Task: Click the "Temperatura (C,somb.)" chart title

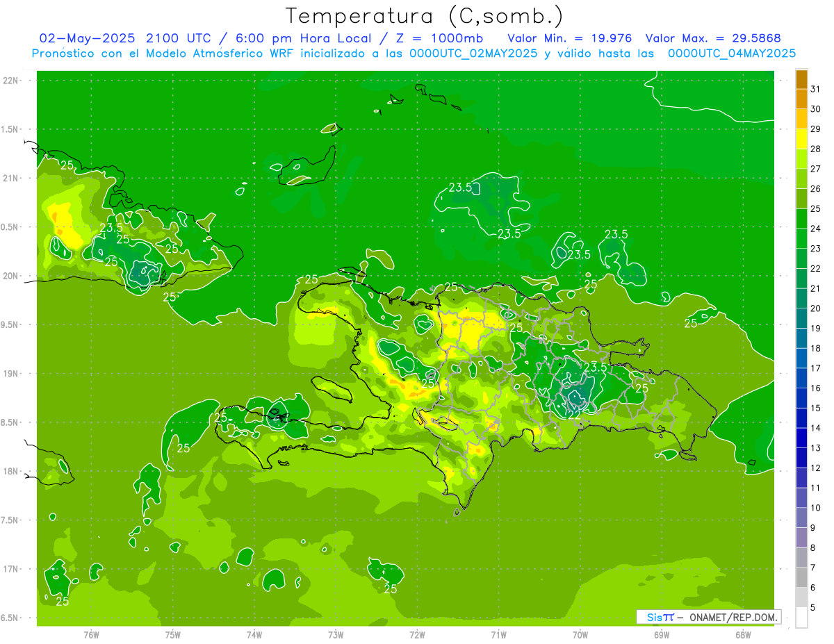Action: pos(424,16)
